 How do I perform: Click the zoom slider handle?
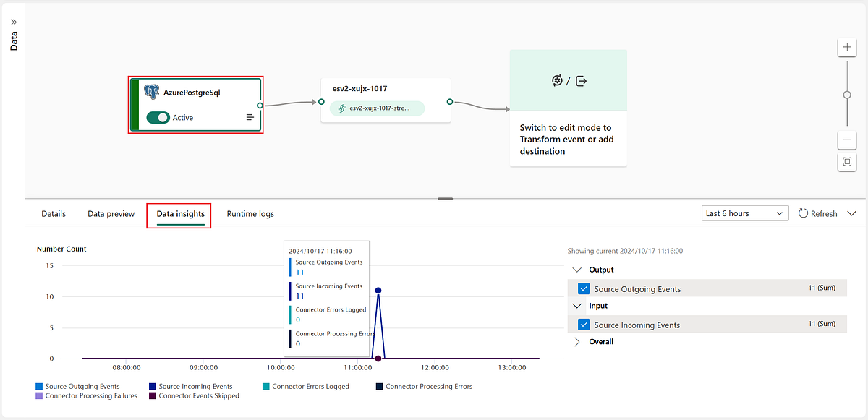[x=847, y=95]
